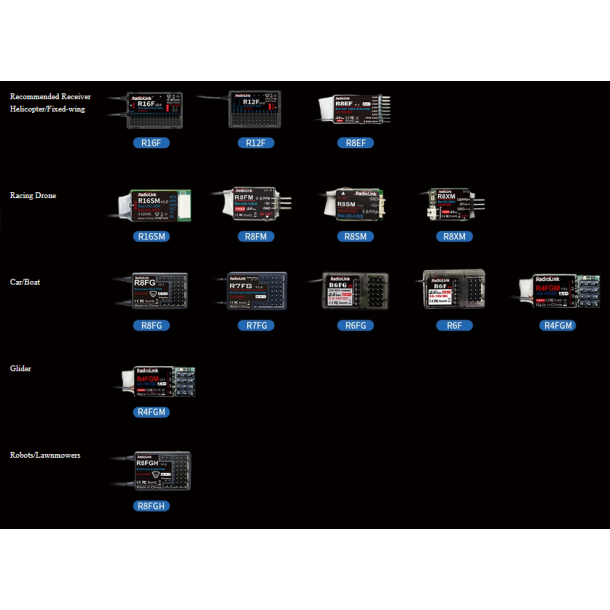Open the R8FGH robots/lawnmowers receiver image
The width and height of the screenshot is (610, 610).
pyautogui.click(x=158, y=471)
